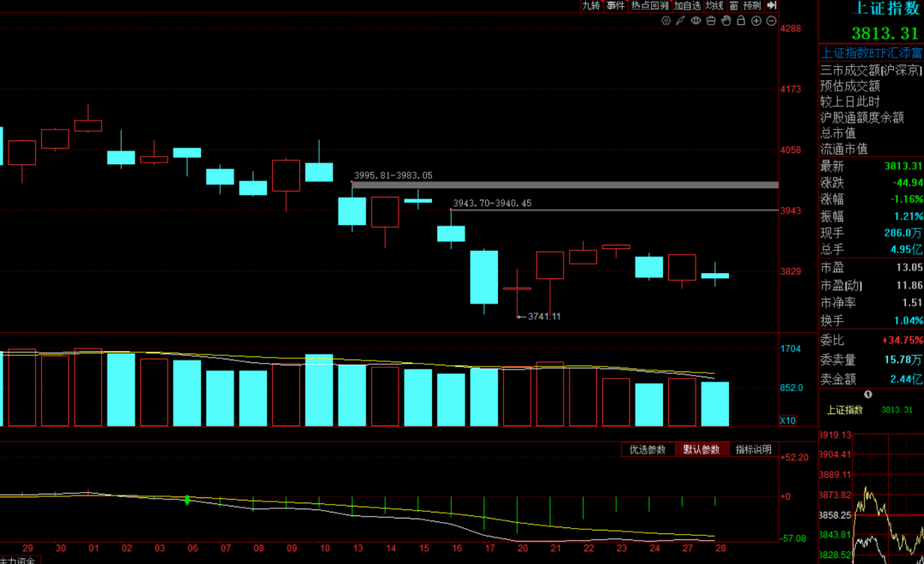Screen dimensions: 924x564
Task: Click the 4288 price axis label
Action: click(791, 28)
